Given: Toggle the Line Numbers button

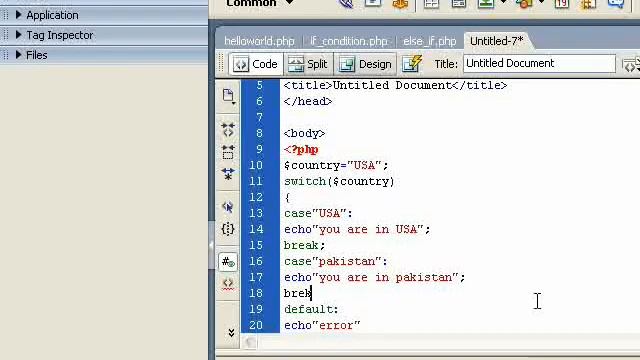Looking at the screenshot, I should [x=228, y=262].
